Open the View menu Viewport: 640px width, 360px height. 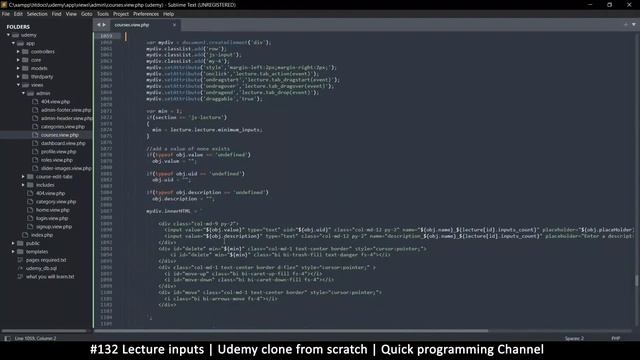[71, 14]
